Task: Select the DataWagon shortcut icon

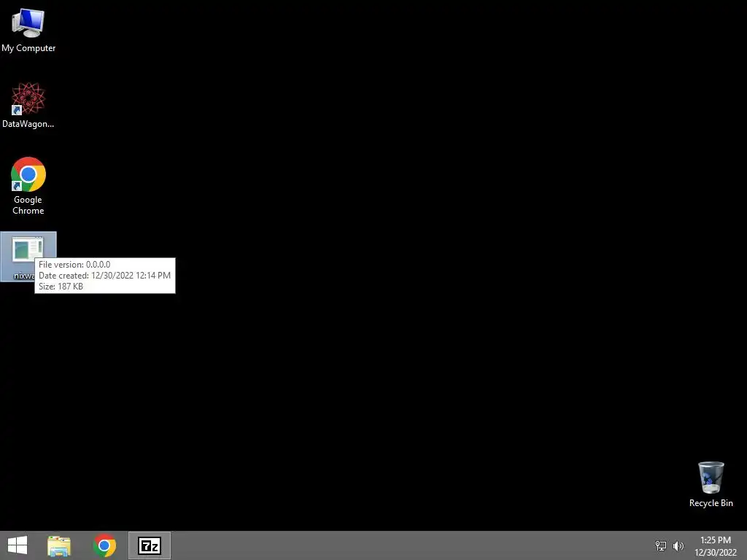Action: [28, 105]
